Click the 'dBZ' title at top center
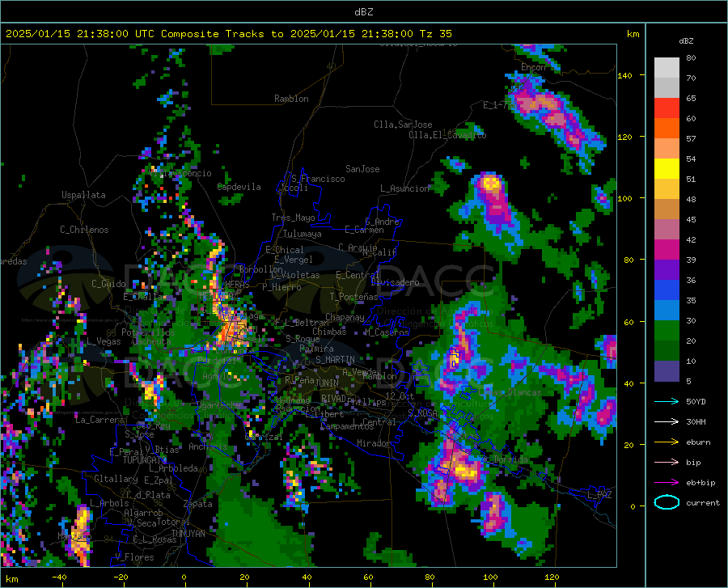 [363, 12]
